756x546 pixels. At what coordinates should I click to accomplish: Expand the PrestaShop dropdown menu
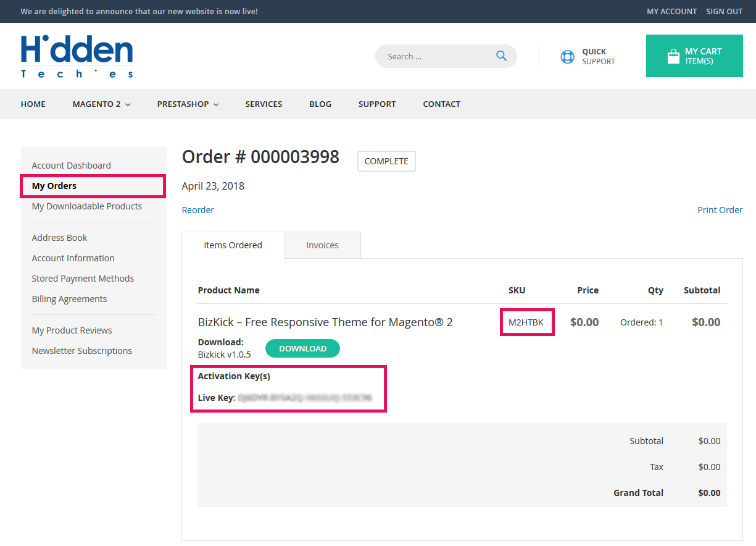coord(188,104)
